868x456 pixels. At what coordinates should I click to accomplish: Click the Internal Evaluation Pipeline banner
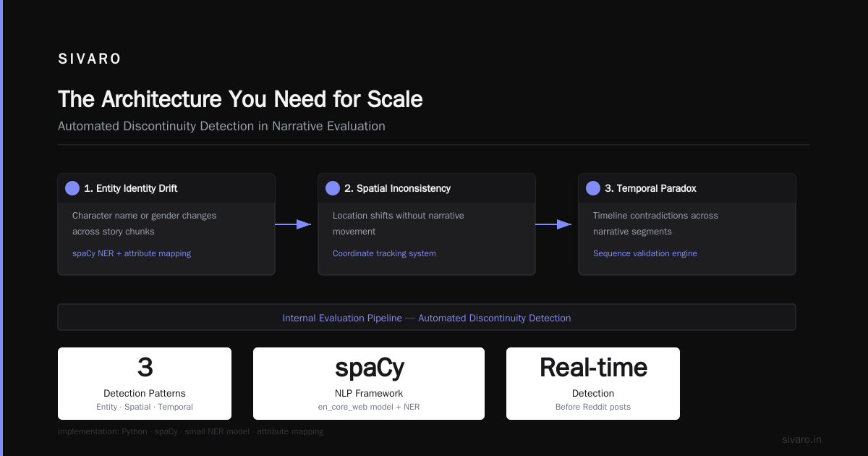tap(427, 317)
